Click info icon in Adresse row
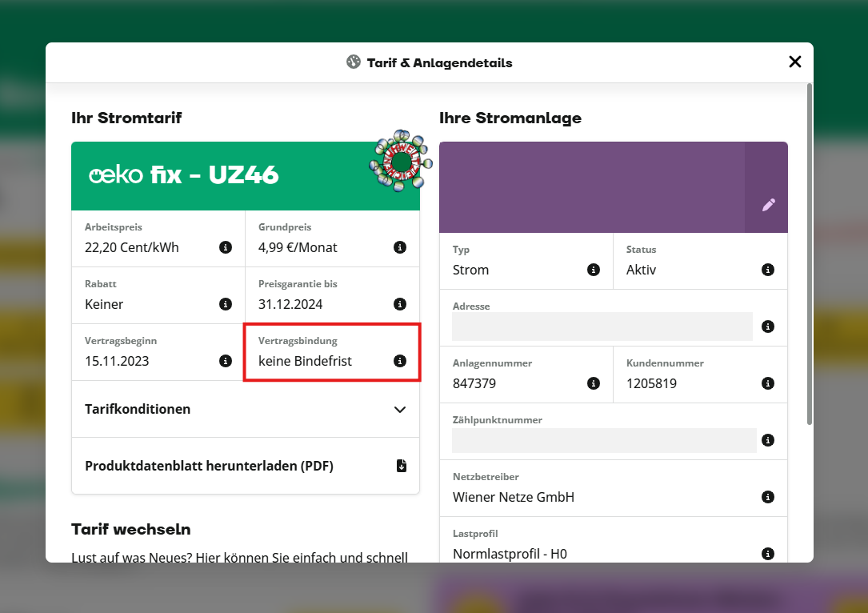Image resolution: width=868 pixels, height=613 pixels. pyautogui.click(x=768, y=327)
